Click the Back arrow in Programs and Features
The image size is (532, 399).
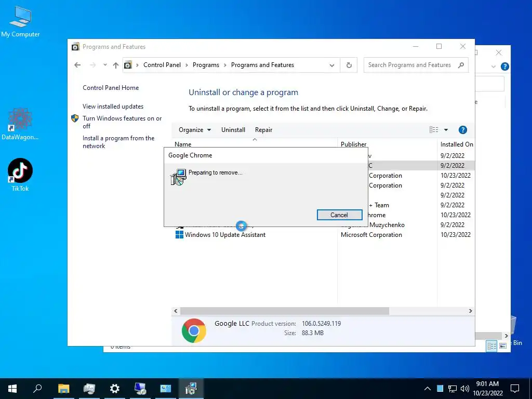pos(77,65)
